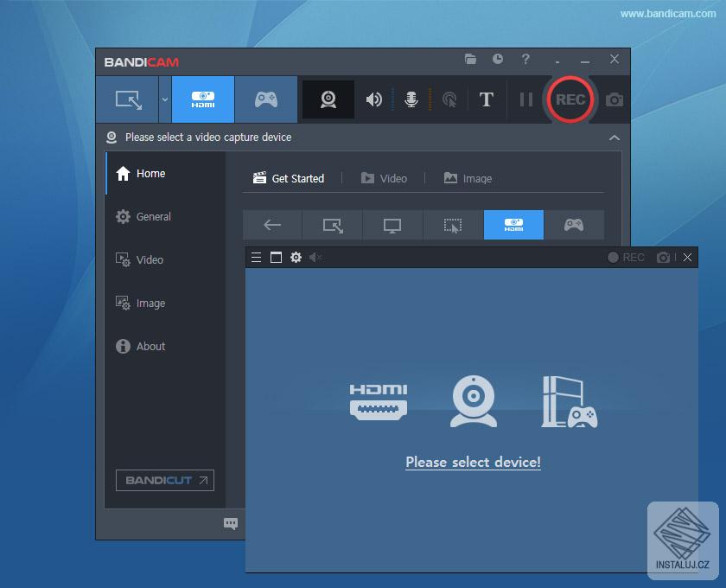This screenshot has width=726, height=588.
Task: Open the scheduled recording clock icon
Action: (x=498, y=59)
